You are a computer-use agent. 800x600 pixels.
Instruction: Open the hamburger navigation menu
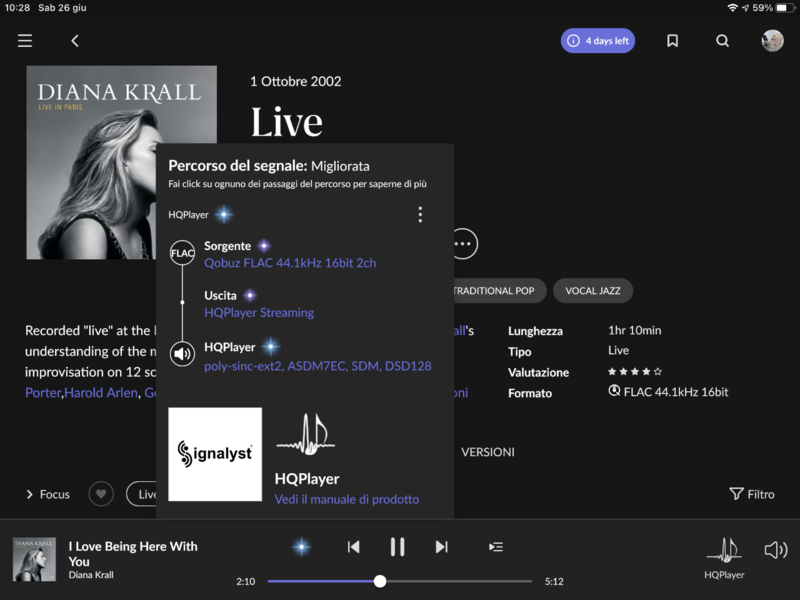(x=25, y=41)
